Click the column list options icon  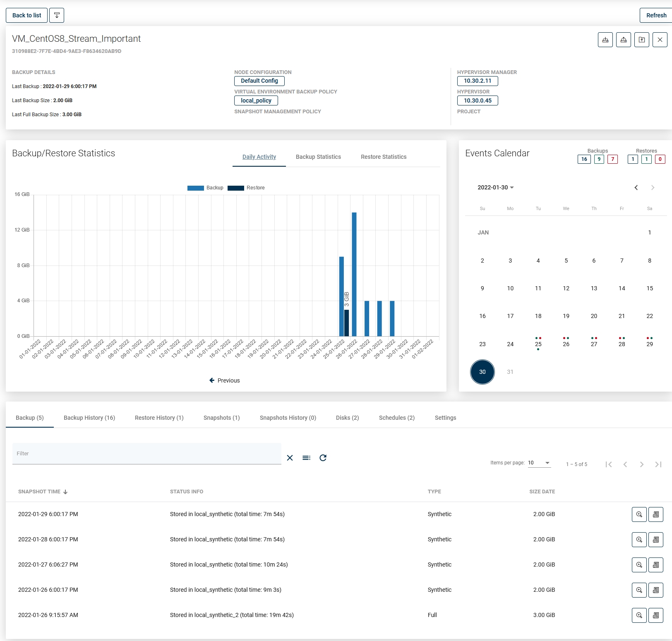click(306, 458)
